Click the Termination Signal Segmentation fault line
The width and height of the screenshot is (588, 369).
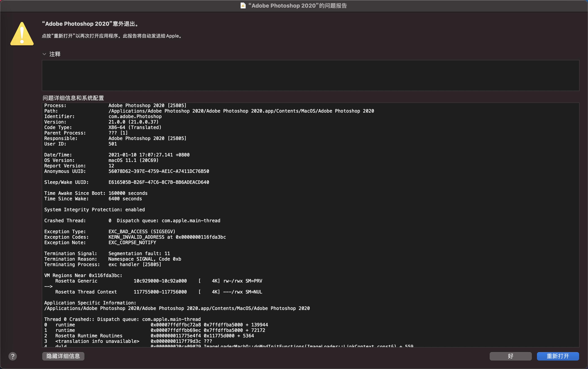(107, 253)
